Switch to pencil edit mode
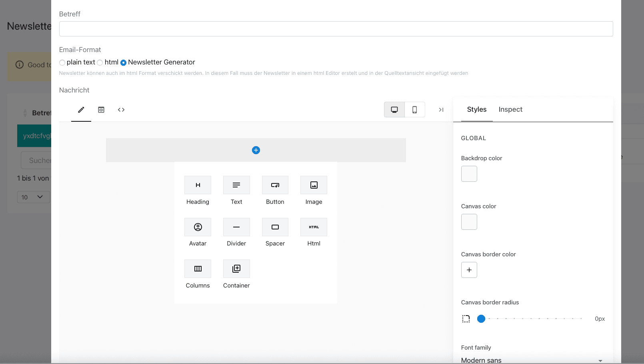The width and height of the screenshot is (644, 364). pyautogui.click(x=81, y=110)
